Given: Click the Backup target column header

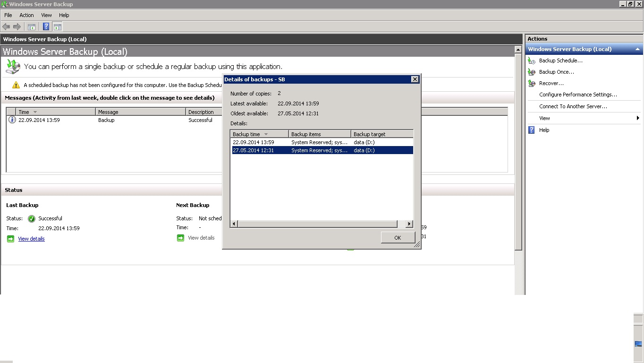Looking at the screenshot, I should (x=382, y=134).
